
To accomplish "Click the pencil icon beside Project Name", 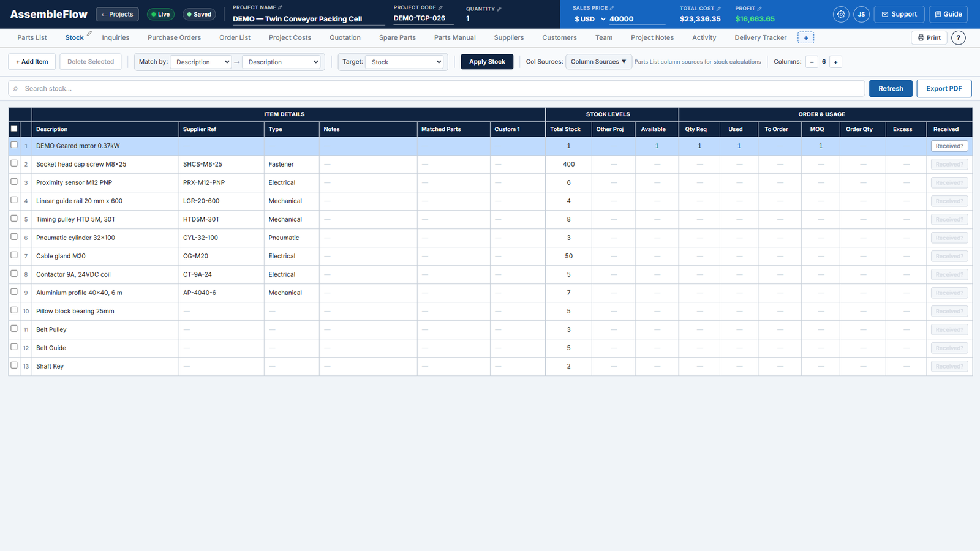I will pyautogui.click(x=281, y=7).
